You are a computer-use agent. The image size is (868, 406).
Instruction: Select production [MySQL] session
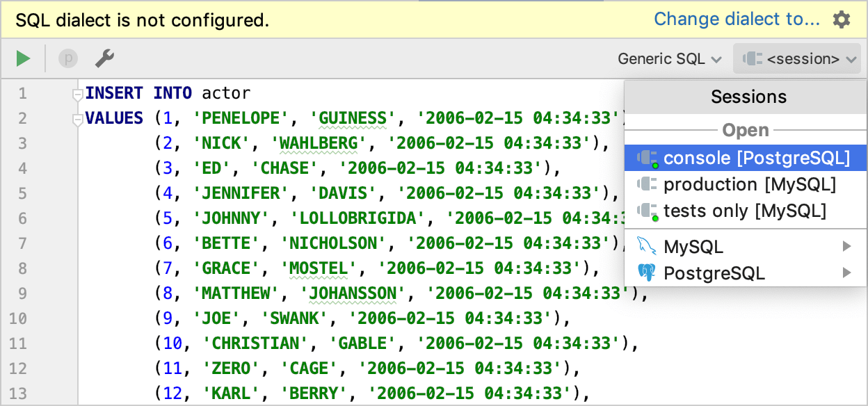click(746, 184)
